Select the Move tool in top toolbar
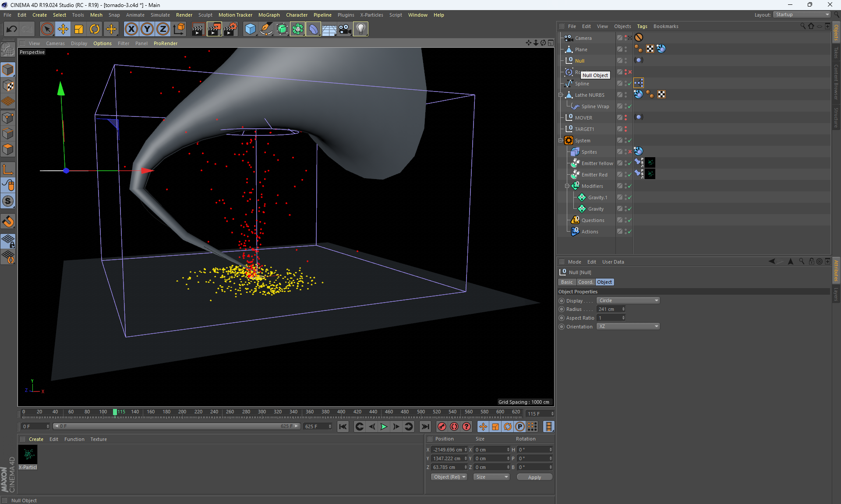The height and width of the screenshot is (504, 841). pyautogui.click(x=63, y=29)
